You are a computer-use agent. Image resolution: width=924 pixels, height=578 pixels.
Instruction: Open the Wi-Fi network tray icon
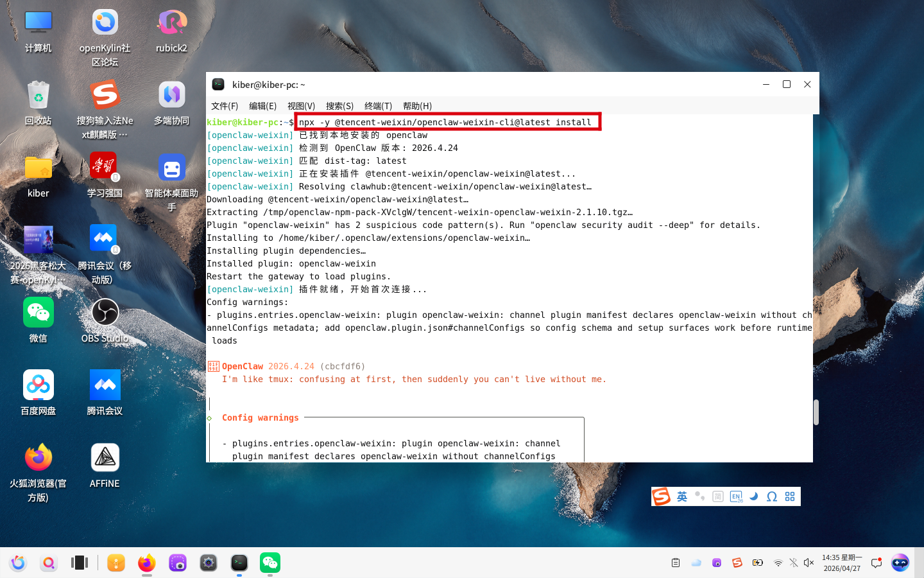coord(778,563)
